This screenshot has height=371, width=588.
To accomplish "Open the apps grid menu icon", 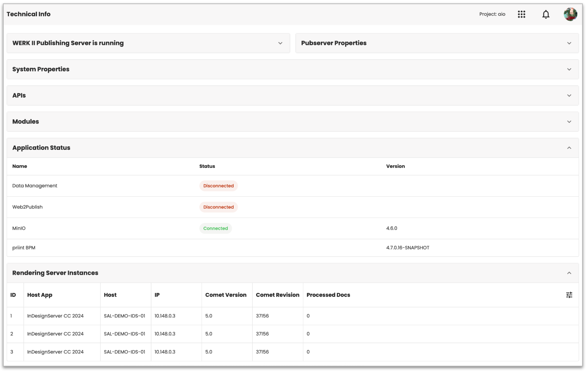I will click(521, 14).
